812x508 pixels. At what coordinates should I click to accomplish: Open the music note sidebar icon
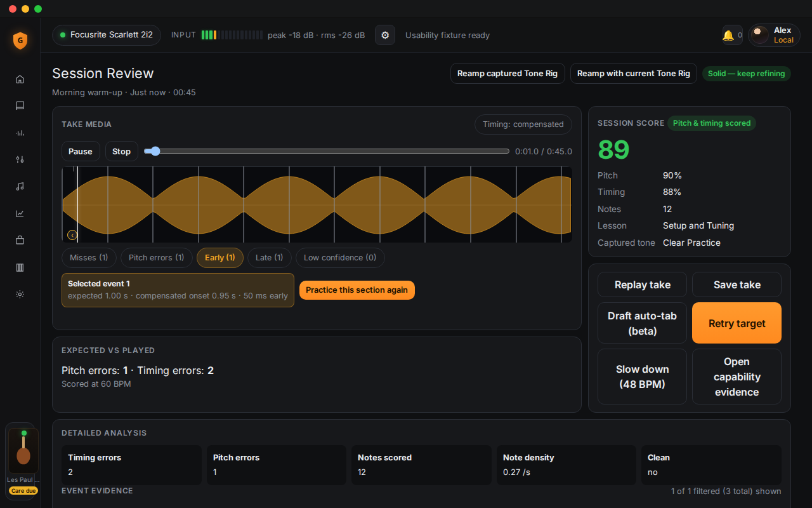tap(20, 187)
